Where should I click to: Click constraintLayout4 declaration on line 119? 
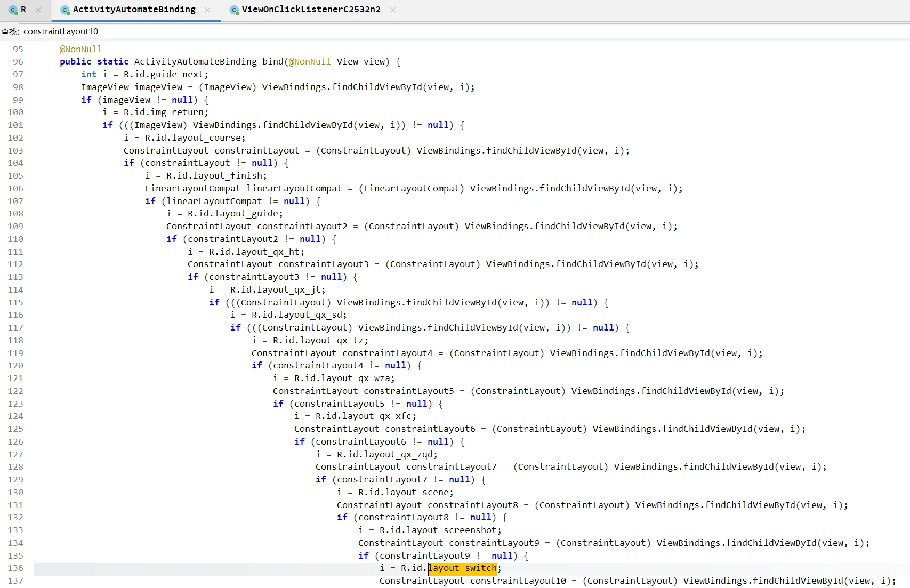388,353
